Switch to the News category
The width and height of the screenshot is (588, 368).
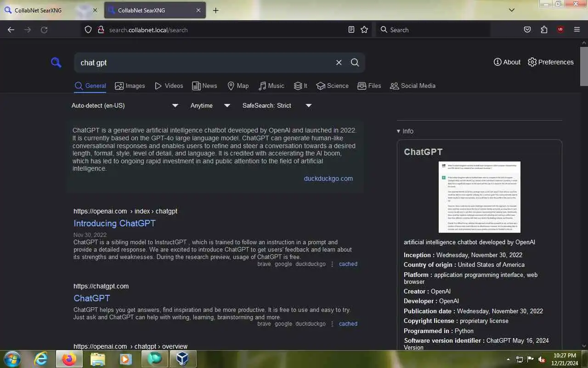204,86
